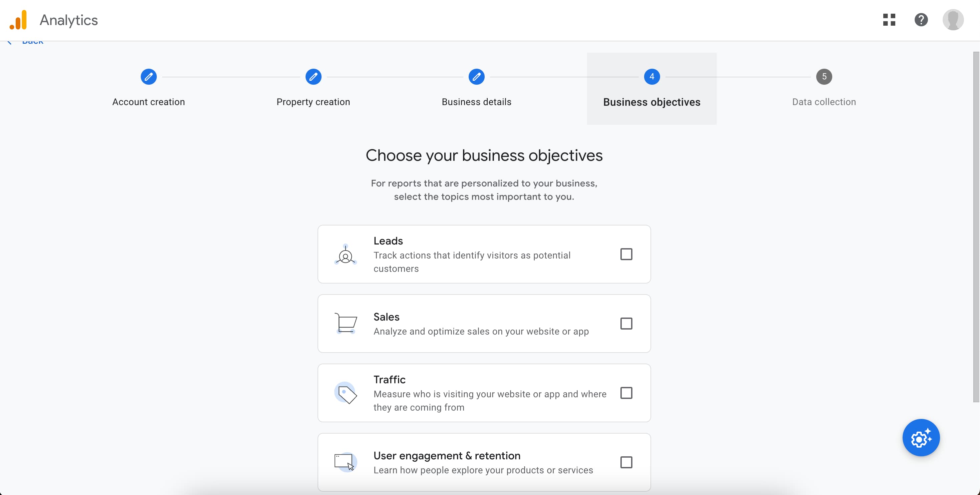Image resolution: width=980 pixels, height=495 pixels.
Task: Click the Back link at top left
Action: [32, 42]
